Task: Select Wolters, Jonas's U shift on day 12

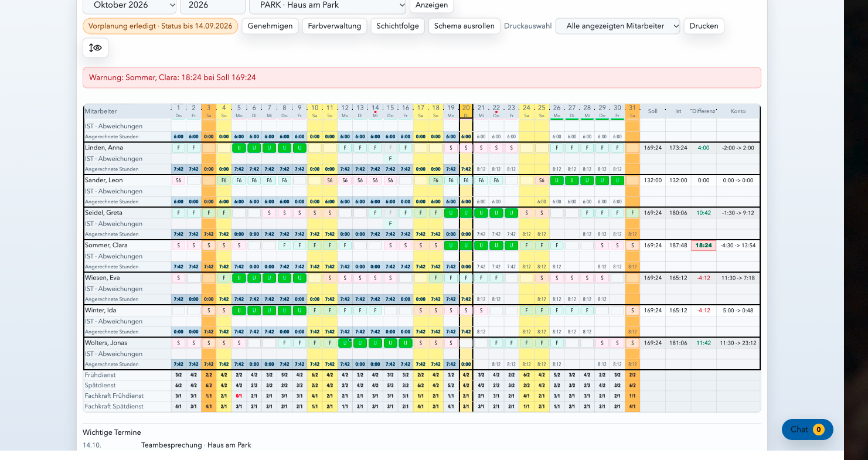Action: click(x=345, y=343)
